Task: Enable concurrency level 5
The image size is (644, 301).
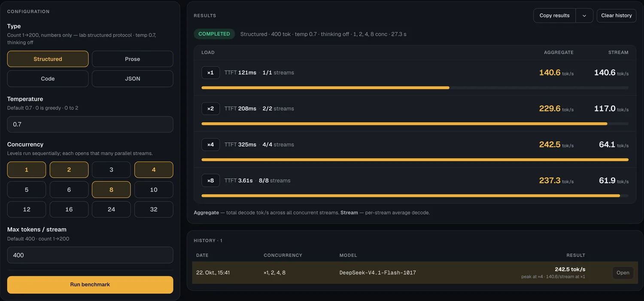Action: coord(27,189)
